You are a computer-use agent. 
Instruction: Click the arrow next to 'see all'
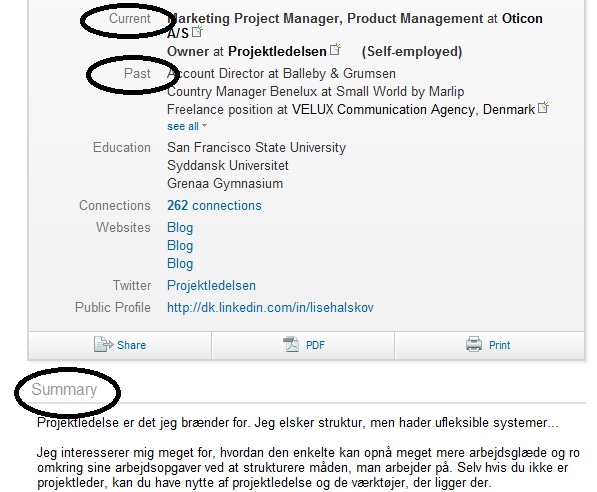pyautogui.click(x=204, y=125)
